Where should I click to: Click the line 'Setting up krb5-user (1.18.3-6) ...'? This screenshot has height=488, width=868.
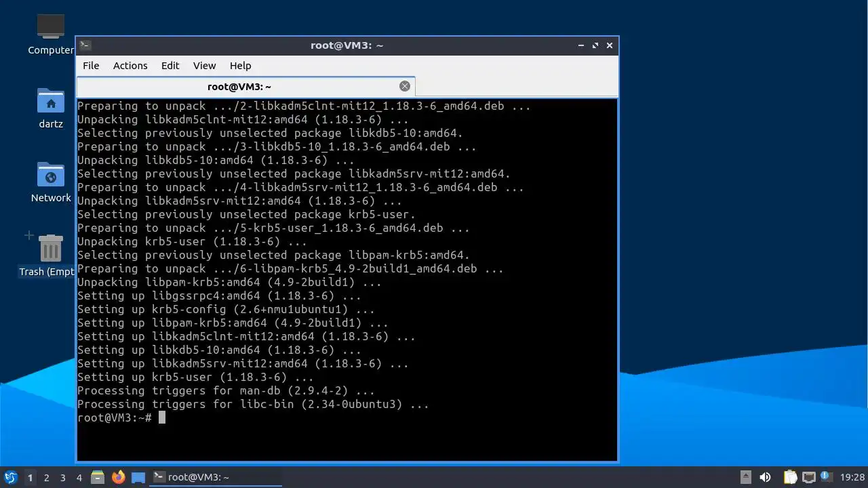(195, 377)
